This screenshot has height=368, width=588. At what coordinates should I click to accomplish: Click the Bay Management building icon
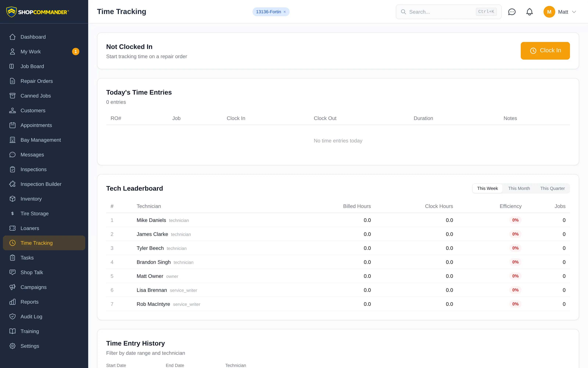[12, 140]
